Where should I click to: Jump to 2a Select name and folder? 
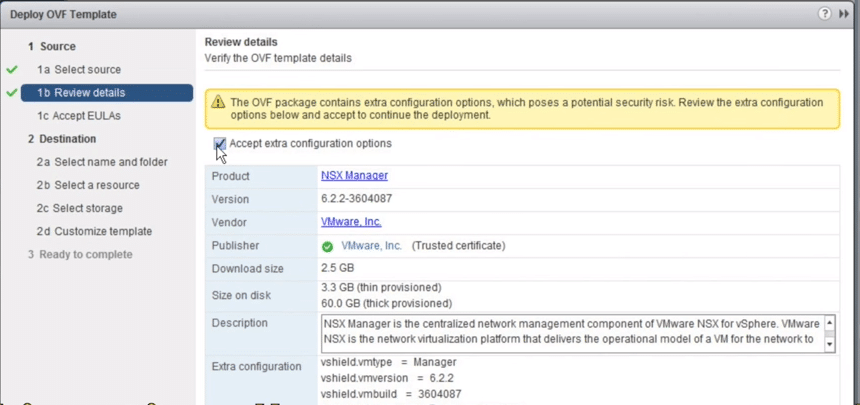coord(102,162)
